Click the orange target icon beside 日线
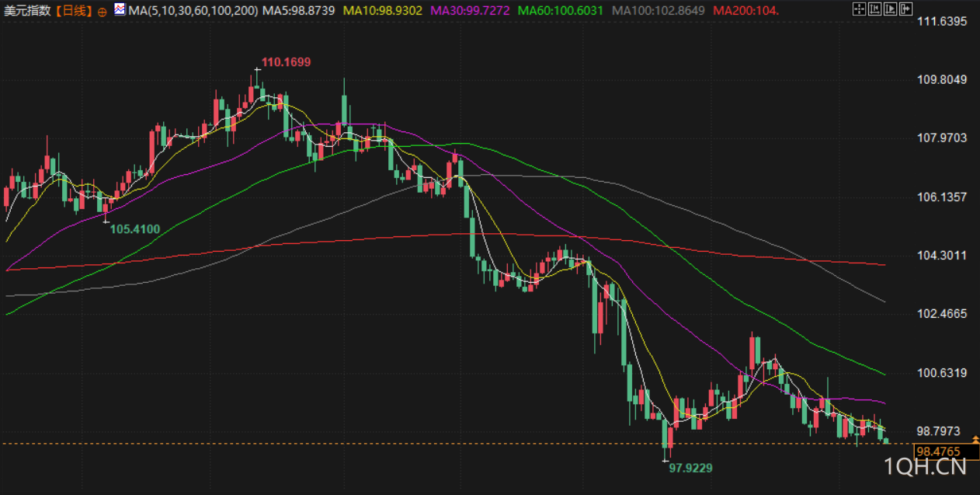This screenshot has height=495, width=980. [x=103, y=11]
